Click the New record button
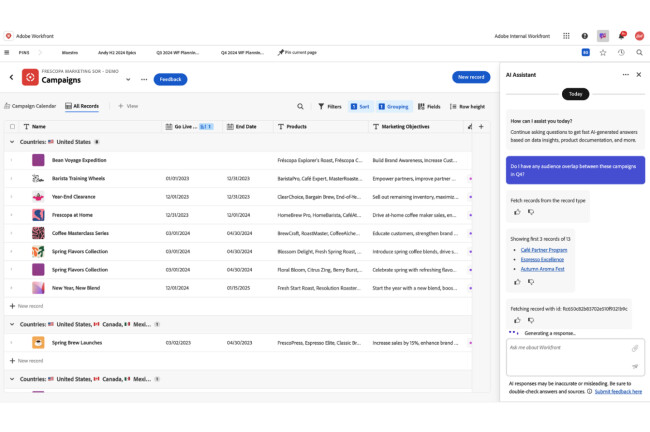This screenshot has width=650, height=432. 471,77
